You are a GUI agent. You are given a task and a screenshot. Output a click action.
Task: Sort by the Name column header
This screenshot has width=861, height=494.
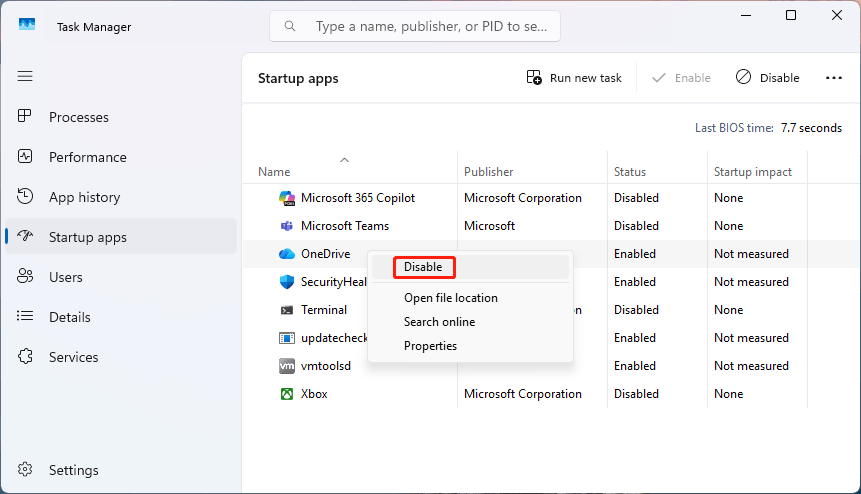[274, 172]
